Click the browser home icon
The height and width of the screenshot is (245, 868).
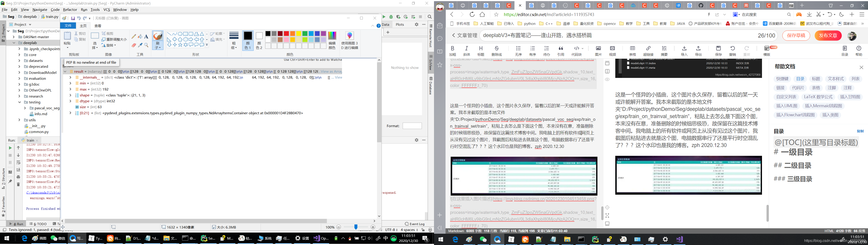point(482,14)
